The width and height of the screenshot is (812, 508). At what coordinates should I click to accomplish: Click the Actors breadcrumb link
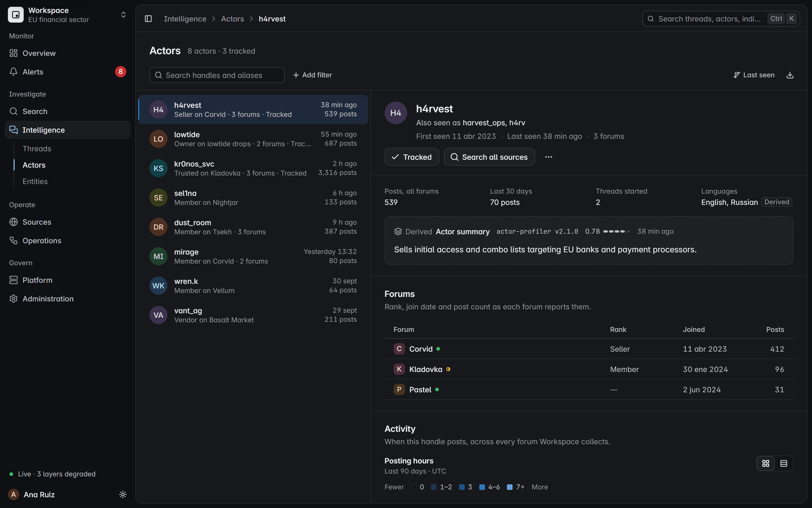pyautogui.click(x=232, y=19)
